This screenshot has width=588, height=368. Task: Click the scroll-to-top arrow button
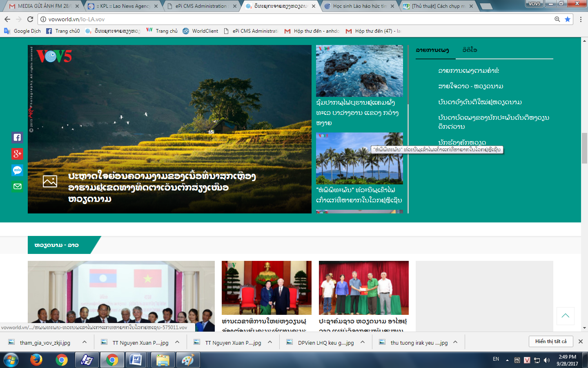pyautogui.click(x=566, y=316)
